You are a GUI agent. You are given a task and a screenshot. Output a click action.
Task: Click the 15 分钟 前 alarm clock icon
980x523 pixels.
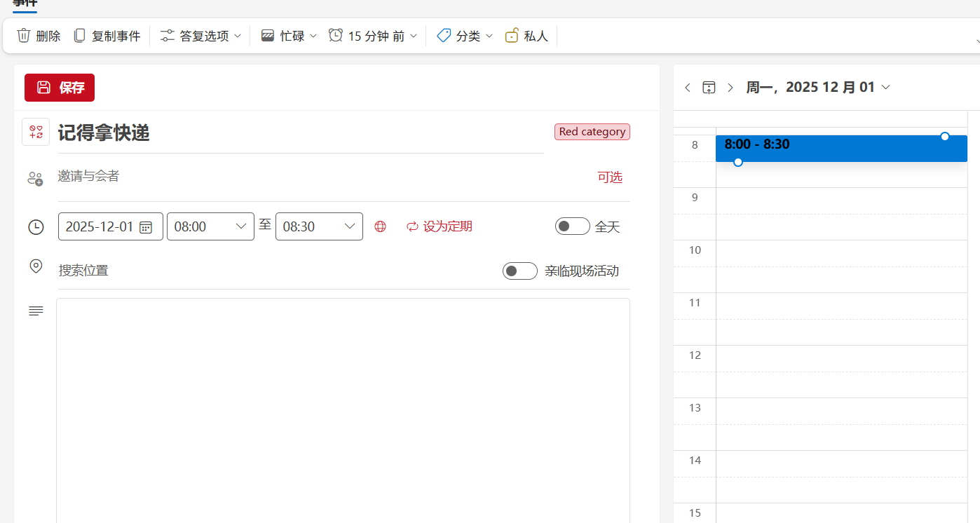click(336, 35)
